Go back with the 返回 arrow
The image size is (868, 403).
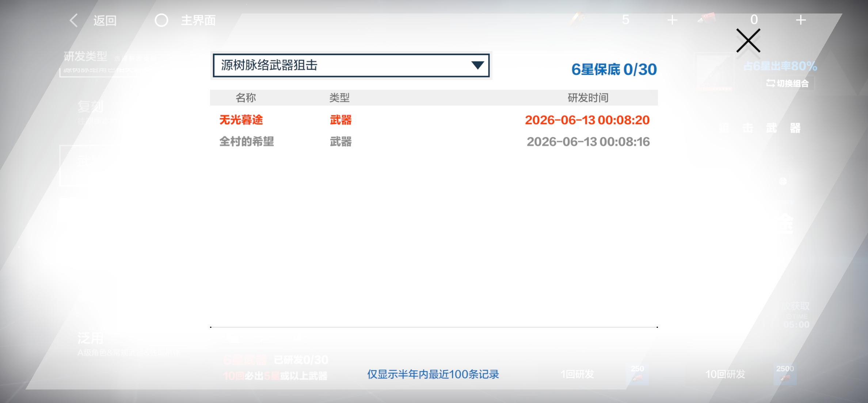click(x=74, y=20)
